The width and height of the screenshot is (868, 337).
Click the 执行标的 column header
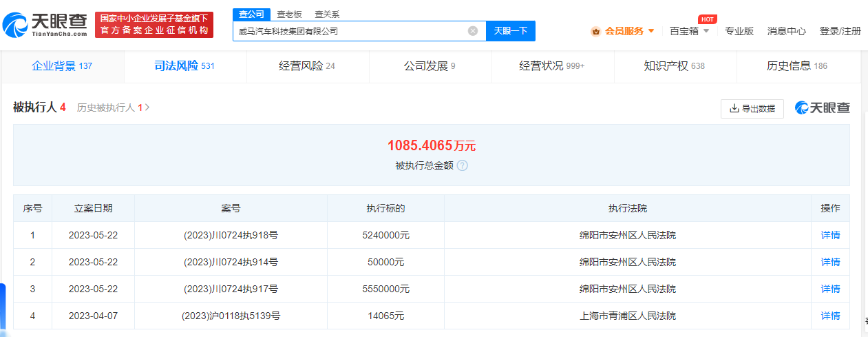(x=385, y=208)
